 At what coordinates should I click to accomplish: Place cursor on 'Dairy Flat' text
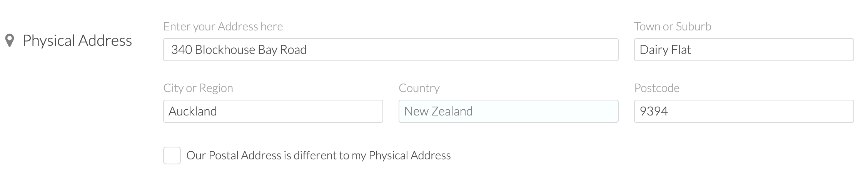tap(665, 50)
